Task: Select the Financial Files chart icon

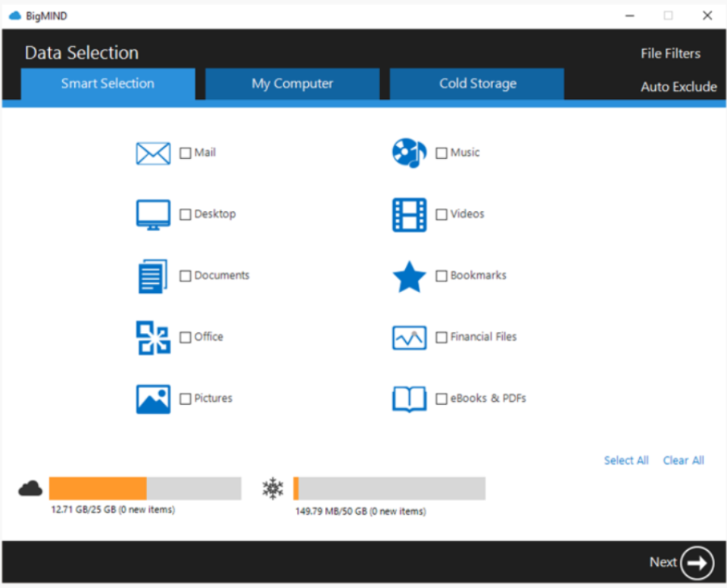Action: 409,337
